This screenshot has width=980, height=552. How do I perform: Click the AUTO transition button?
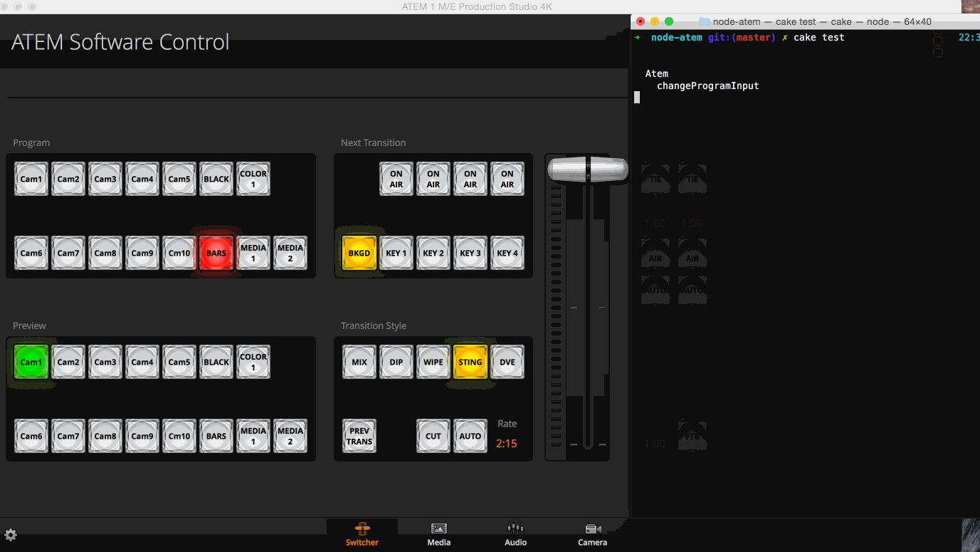470,436
